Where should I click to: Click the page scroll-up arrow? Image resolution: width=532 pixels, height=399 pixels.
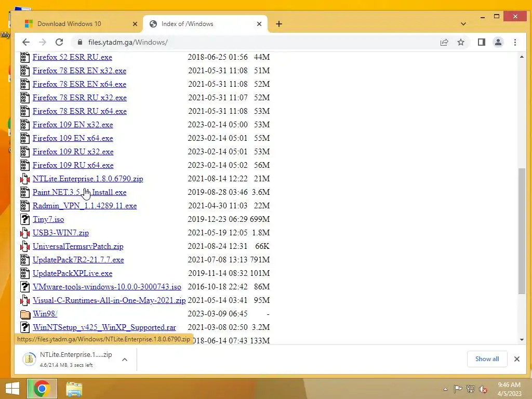point(522,57)
